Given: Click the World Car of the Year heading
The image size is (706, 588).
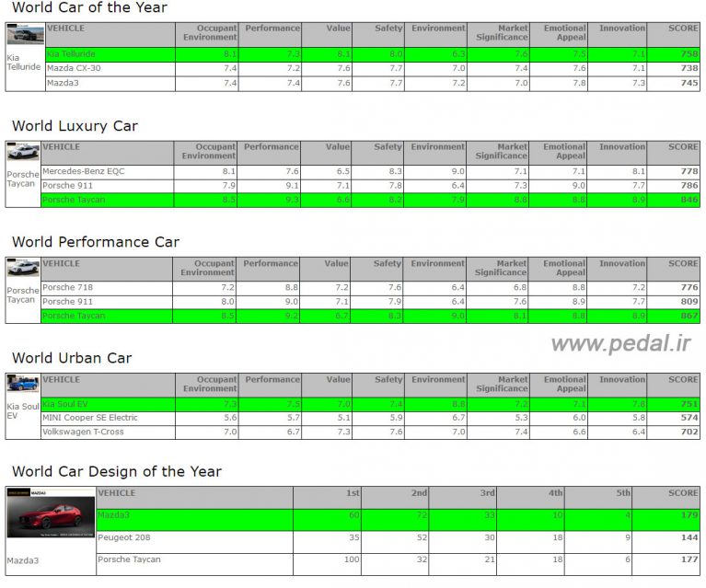Looking at the screenshot, I should click(x=89, y=7).
